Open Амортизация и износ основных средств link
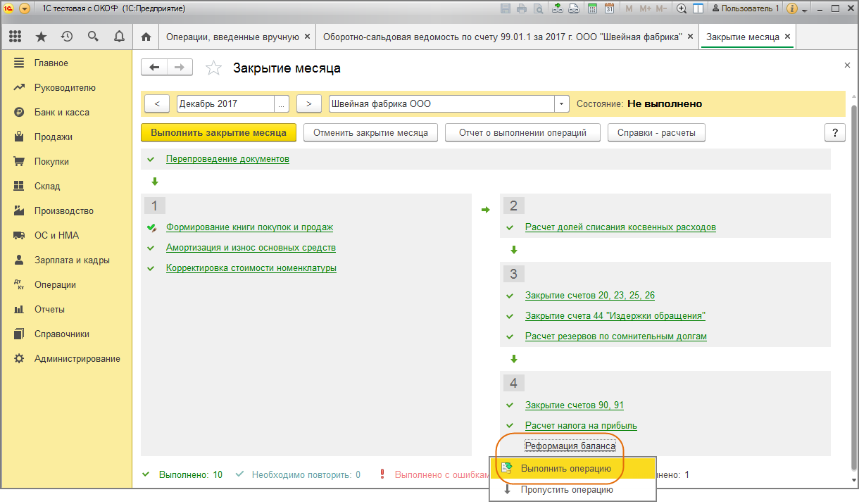The image size is (859, 504). [x=251, y=248]
